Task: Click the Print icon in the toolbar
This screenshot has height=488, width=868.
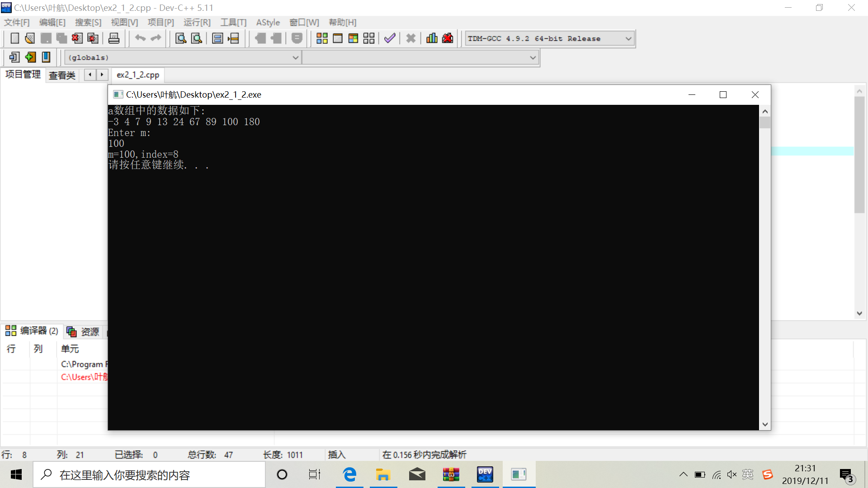Action: tap(114, 38)
